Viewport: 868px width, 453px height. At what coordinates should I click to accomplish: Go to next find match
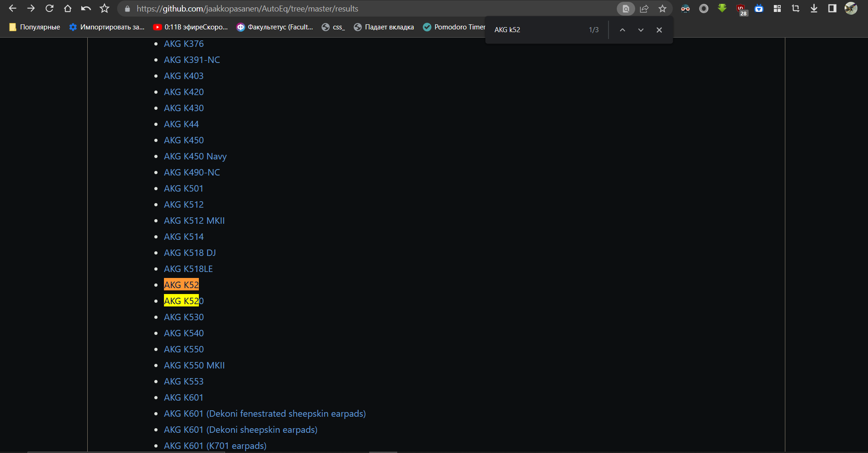pos(641,30)
